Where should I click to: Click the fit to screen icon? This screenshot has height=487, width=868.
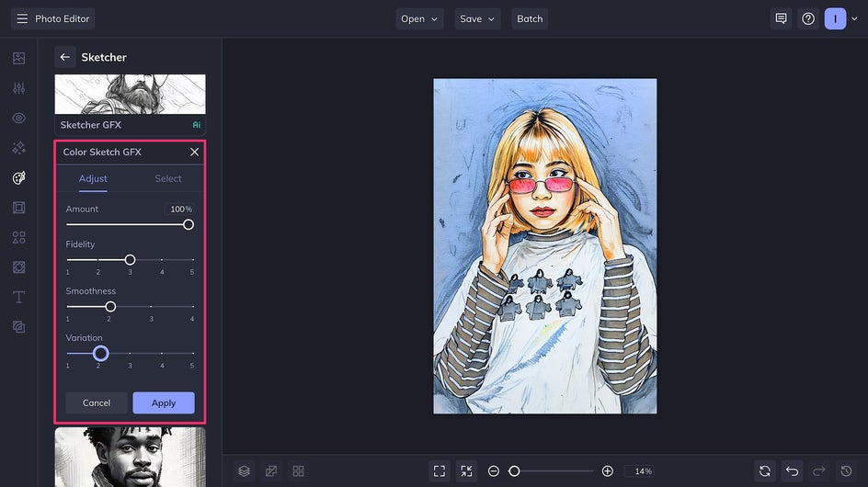pyautogui.click(x=440, y=471)
